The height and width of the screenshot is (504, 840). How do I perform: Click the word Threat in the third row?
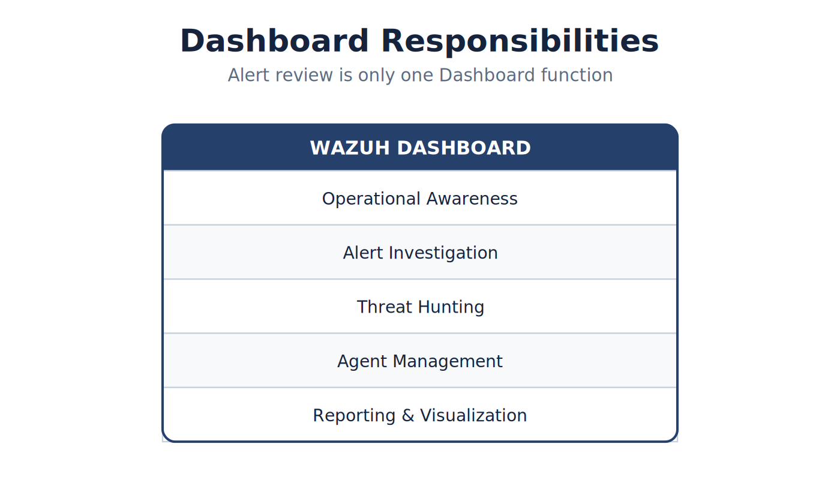(x=386, y=307)
